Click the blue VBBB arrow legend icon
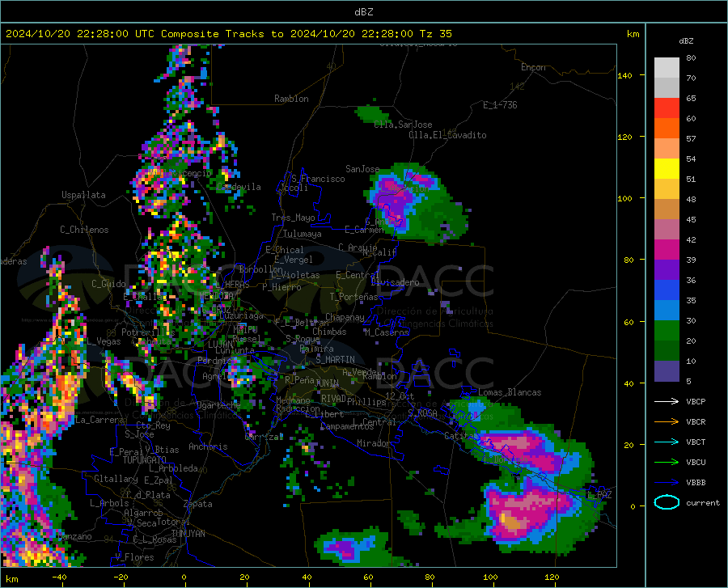 [667, 483]
